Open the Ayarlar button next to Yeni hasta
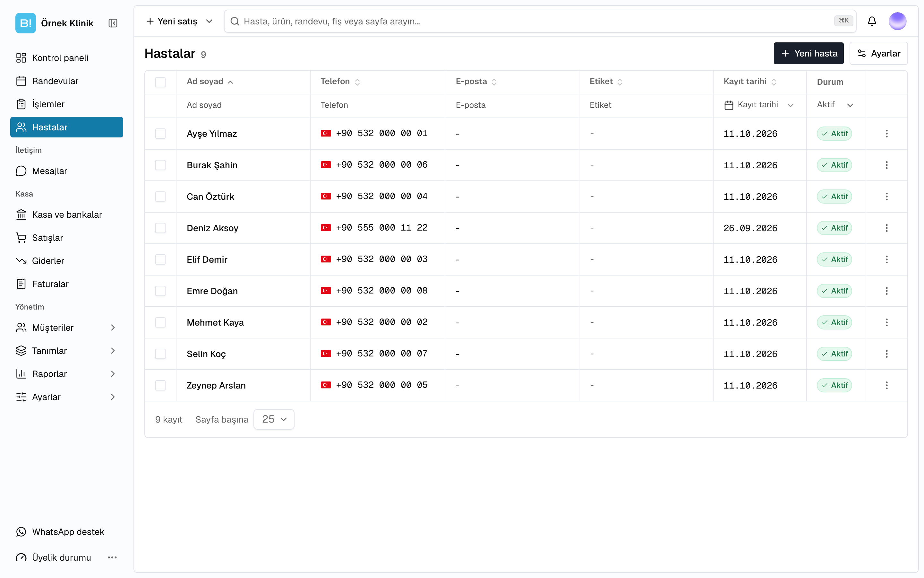The height and width of the screenshot is (578, 924). [878, 53]
